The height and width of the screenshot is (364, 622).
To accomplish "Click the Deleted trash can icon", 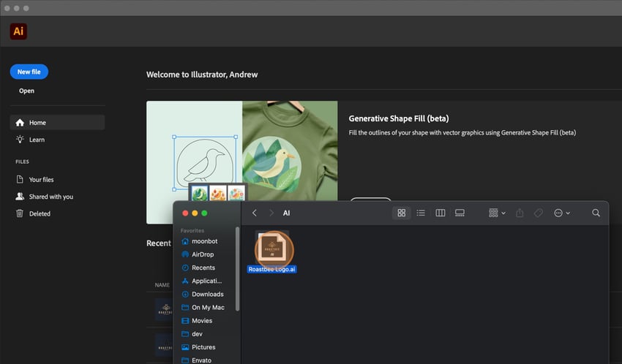I will pos(20,213).
